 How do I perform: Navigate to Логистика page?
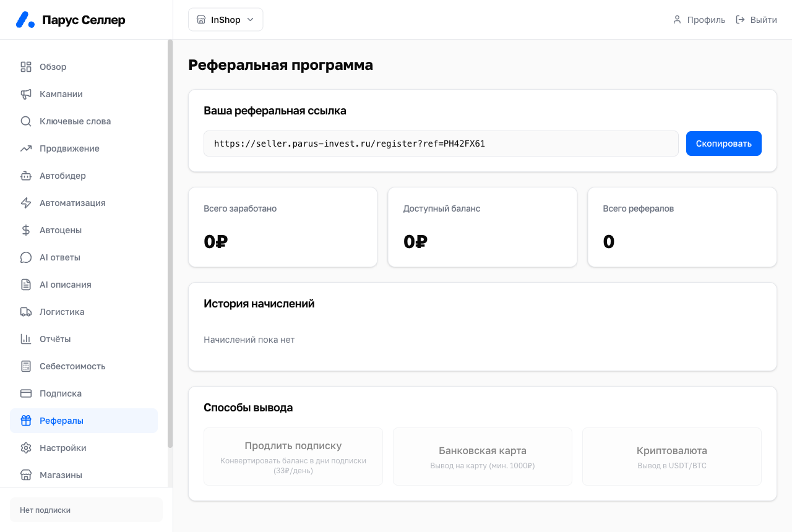[x=84, y=312]
